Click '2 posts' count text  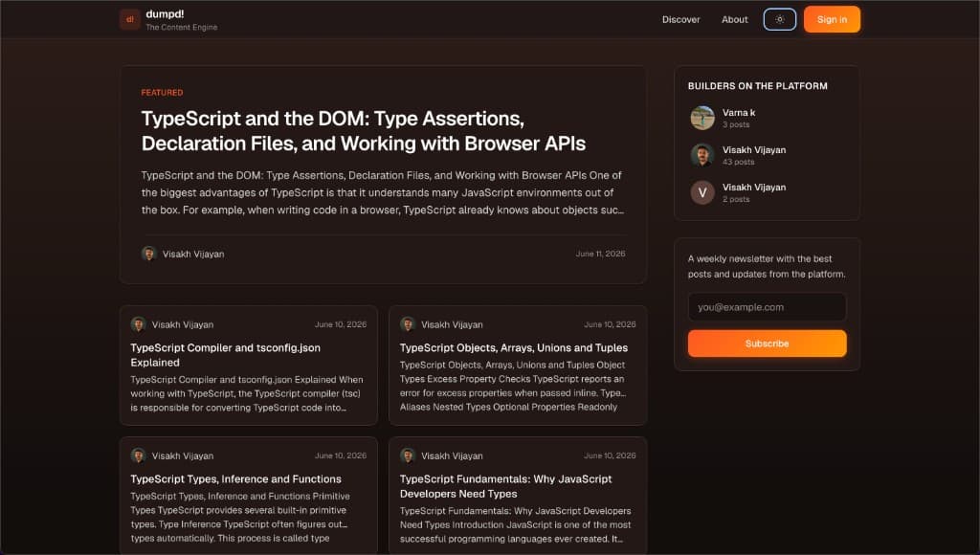pos(736,199)
